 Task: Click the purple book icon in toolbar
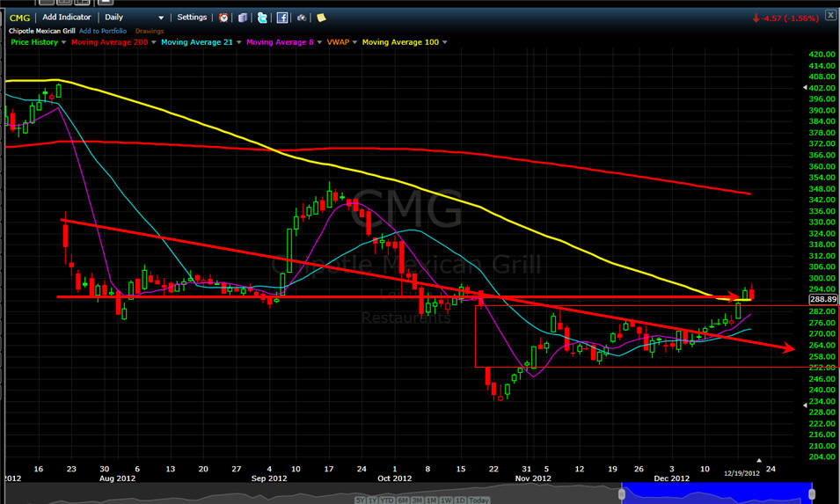tap(243, 18)
